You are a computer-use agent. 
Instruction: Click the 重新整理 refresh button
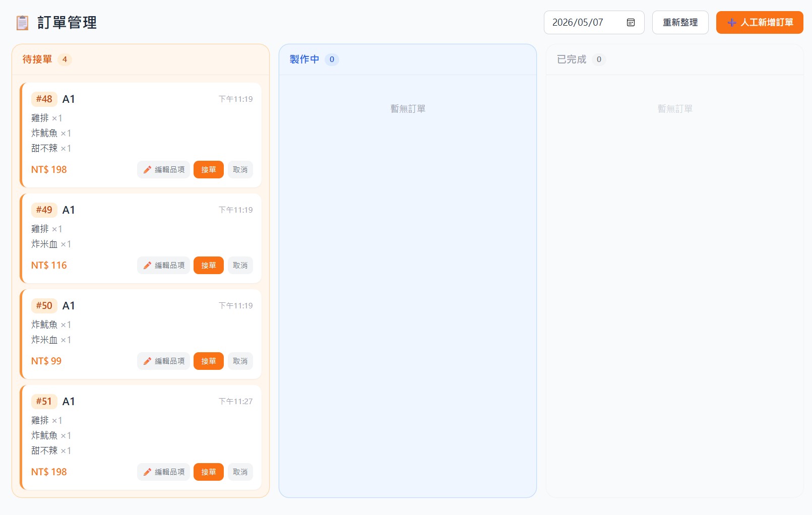[x=680, y=22]
